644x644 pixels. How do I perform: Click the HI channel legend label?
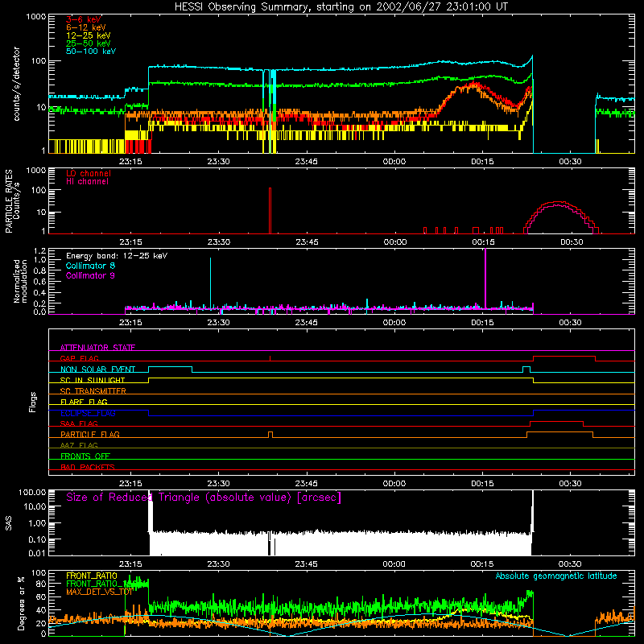[87, 182]
